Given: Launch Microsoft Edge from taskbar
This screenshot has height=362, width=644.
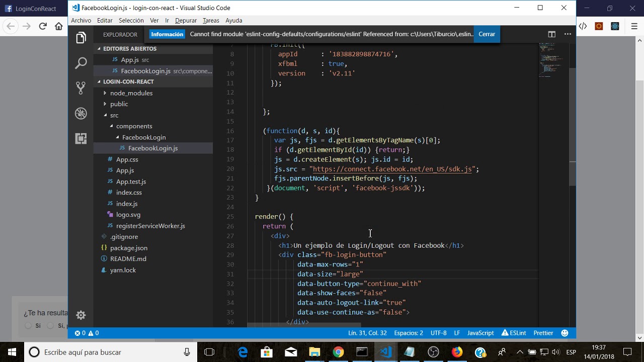Looking at the screenshot, I should pos(243,352).
